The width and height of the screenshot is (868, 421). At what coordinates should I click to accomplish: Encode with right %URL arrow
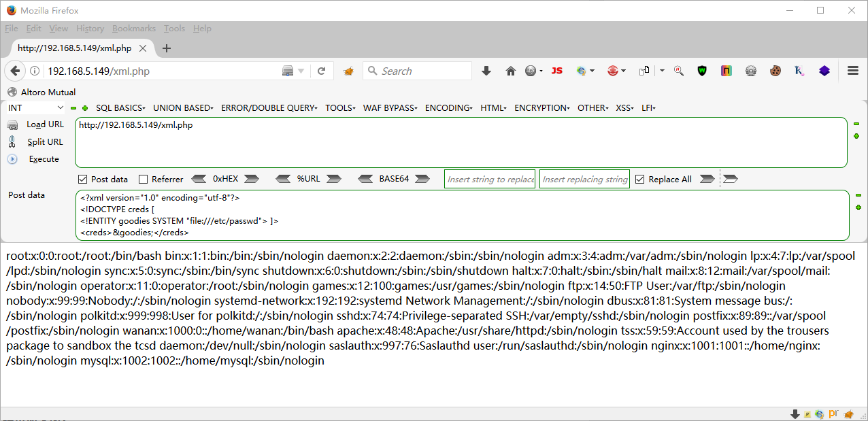point(333,179)
